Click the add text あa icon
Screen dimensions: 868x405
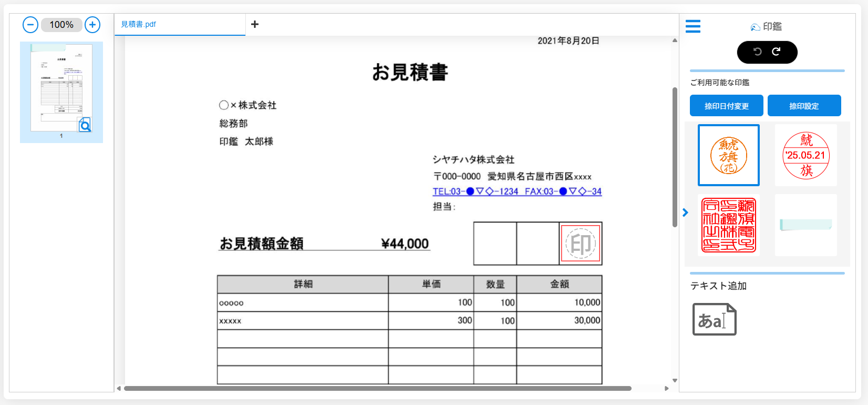point(714,319)
